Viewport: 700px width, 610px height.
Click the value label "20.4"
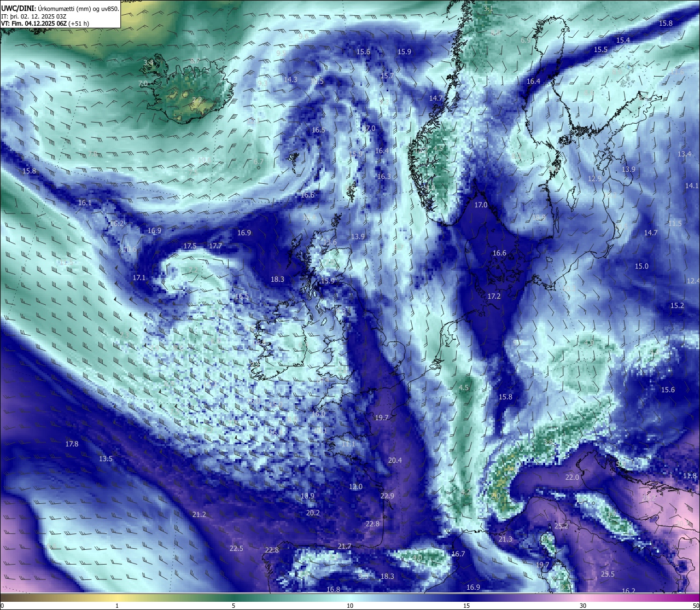(x=395, y=461)
